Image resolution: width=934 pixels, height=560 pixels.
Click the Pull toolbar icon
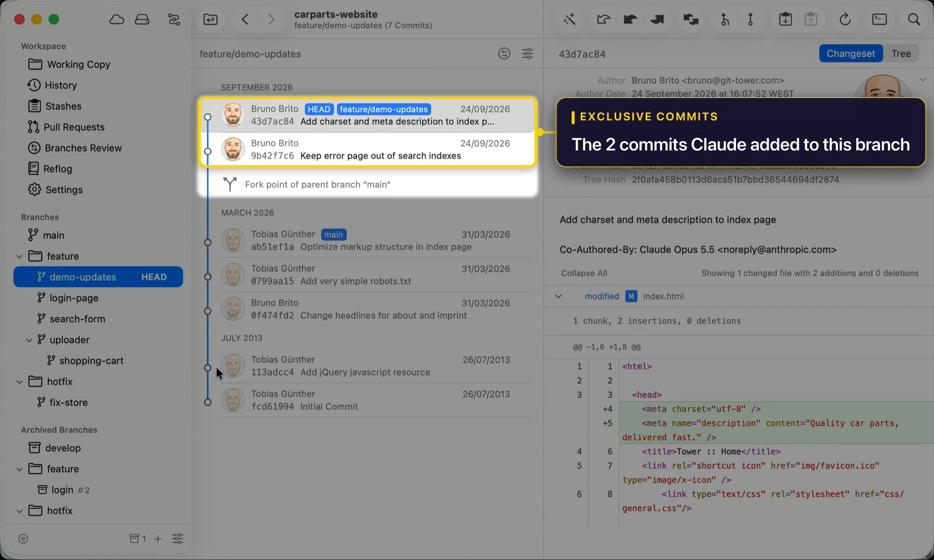(x=630, y=20)
